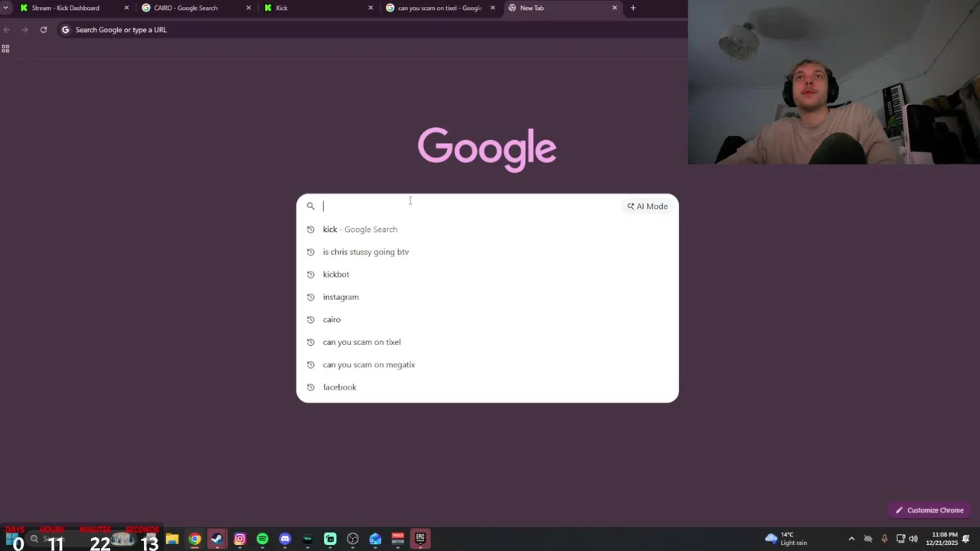Click the magnifier icon in search box

(310, 206)
